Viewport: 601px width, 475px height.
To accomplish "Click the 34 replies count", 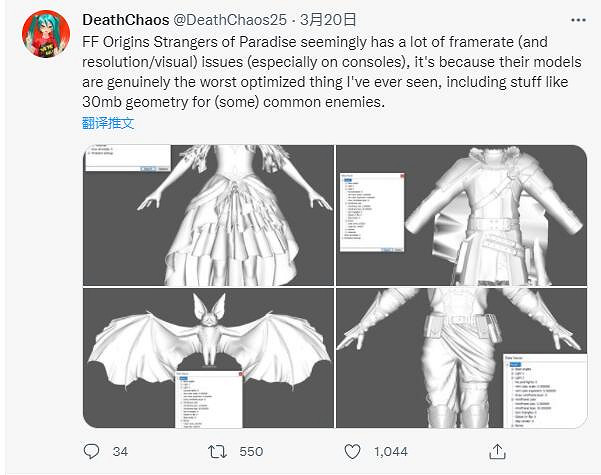I will point(120,451).
